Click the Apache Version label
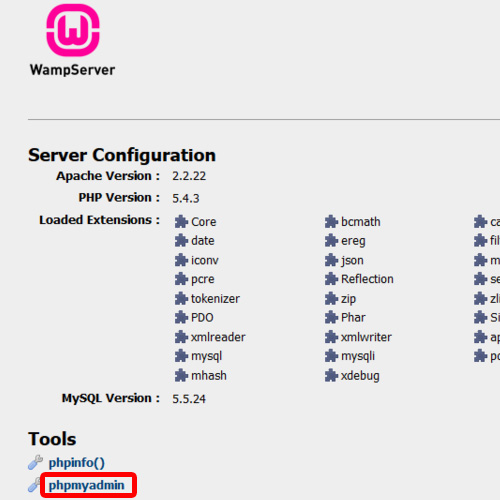 click(108, 176)
